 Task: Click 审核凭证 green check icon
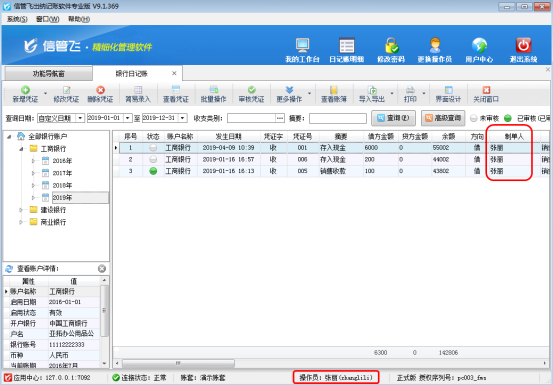(x=251, y=90)
